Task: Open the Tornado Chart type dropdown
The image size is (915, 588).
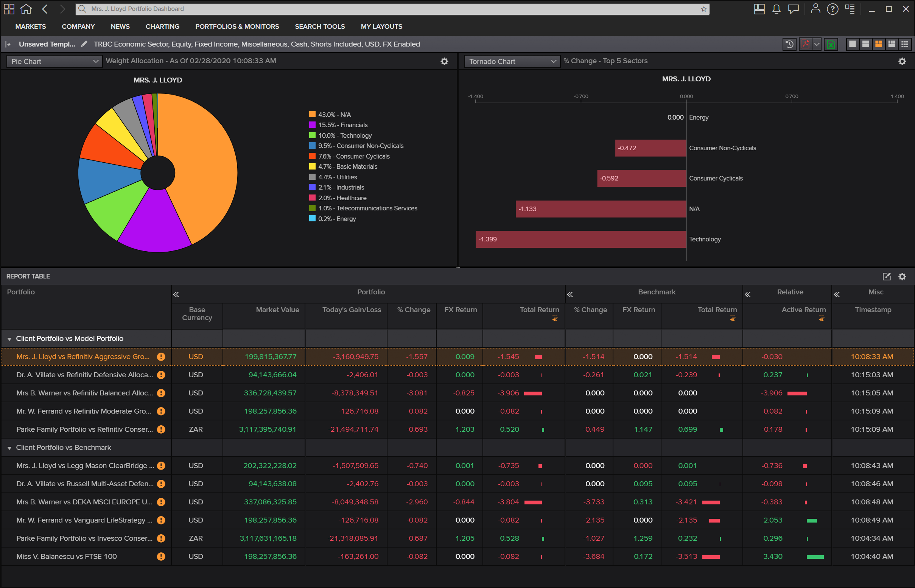Action: point(512,61)
